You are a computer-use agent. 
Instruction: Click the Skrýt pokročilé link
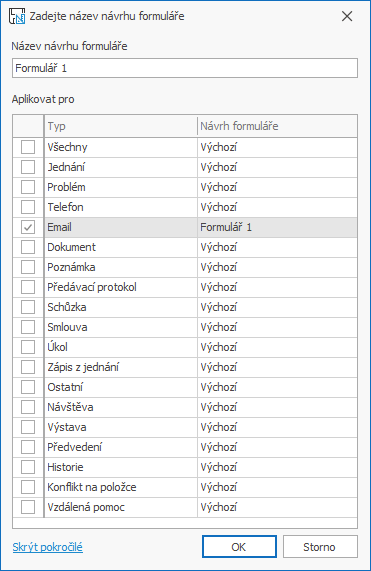[x=48, y=547]
